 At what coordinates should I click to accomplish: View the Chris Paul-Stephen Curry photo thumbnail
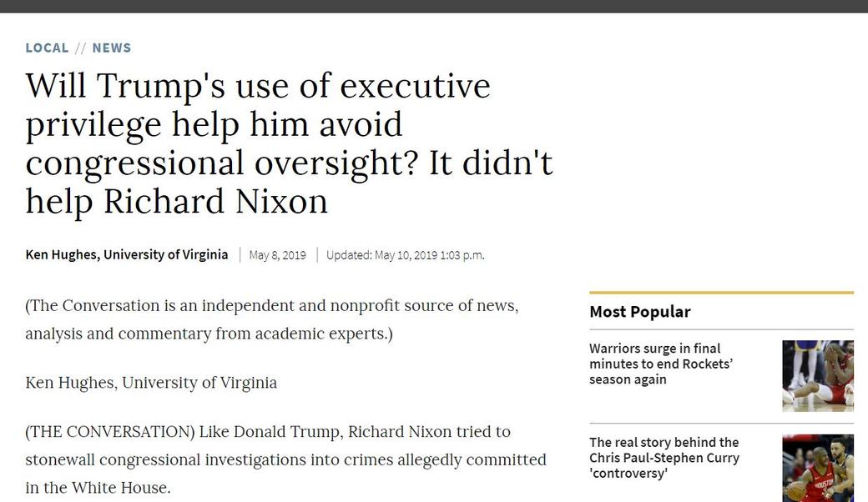click(817, 468)
